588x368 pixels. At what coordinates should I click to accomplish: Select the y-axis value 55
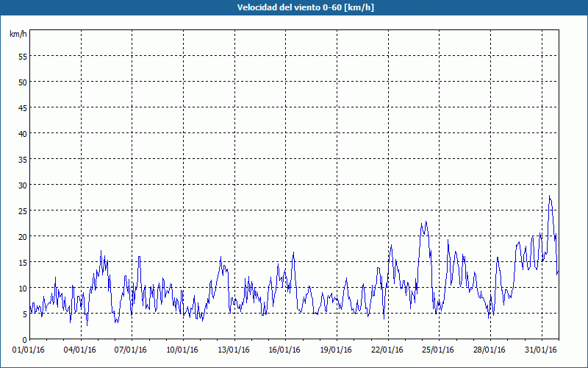(x=23, y=57)
